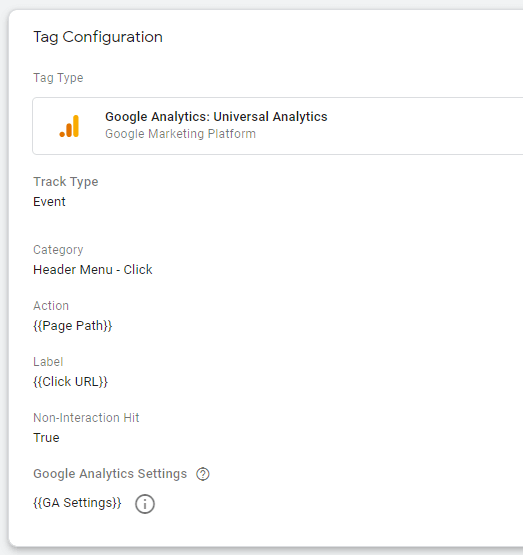
Task: Click the Google Marketing Platform subtitle
Action: (x=180, y=134)
